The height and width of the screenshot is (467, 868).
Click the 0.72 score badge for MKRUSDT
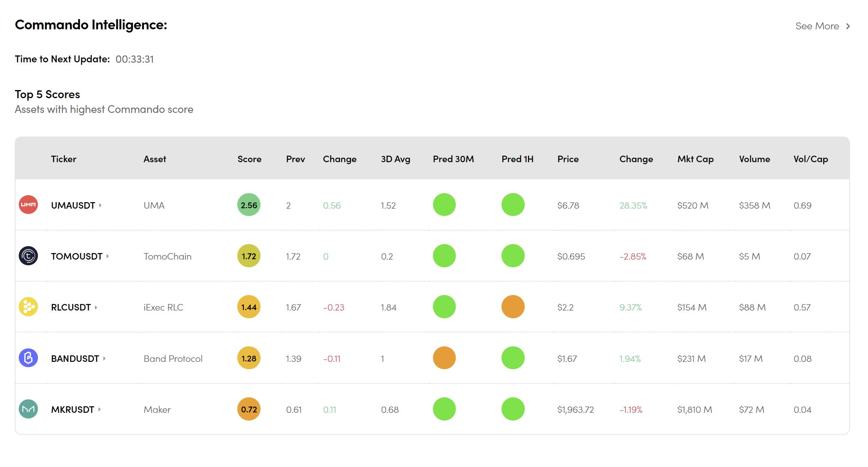pos(249,409)
